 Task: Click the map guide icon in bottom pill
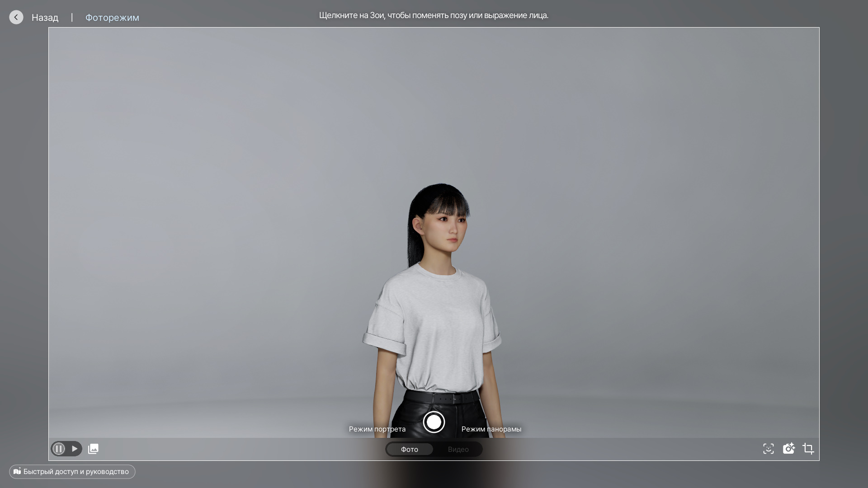point(17,471)
